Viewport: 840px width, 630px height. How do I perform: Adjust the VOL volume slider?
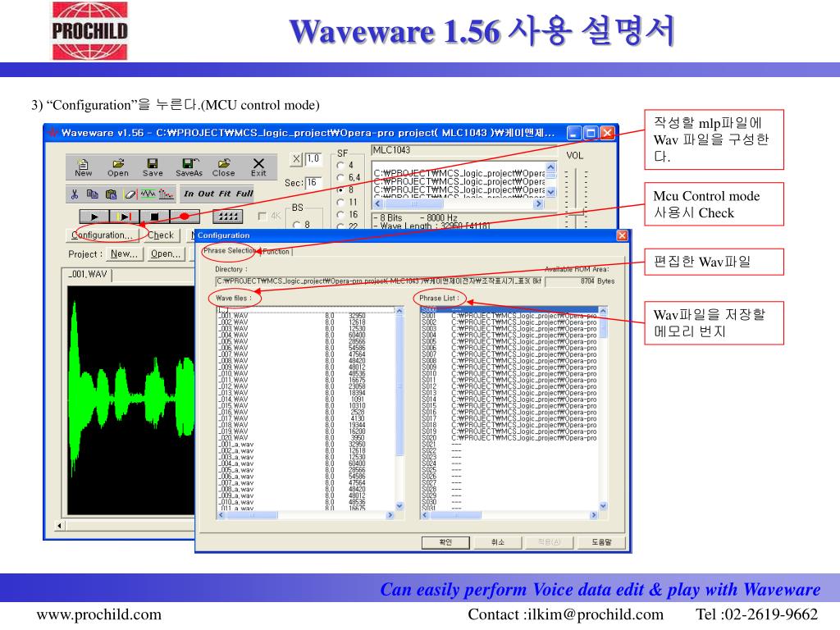(x=575, y=212)
